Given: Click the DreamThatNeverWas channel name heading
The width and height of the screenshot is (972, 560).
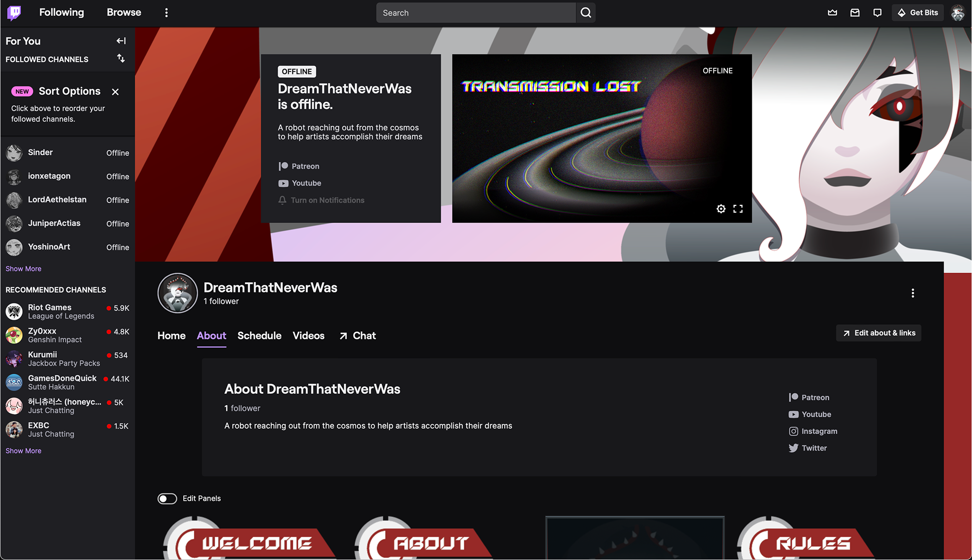Looking at the screenshot, I should pyautogui.click(x=270, y=288).
